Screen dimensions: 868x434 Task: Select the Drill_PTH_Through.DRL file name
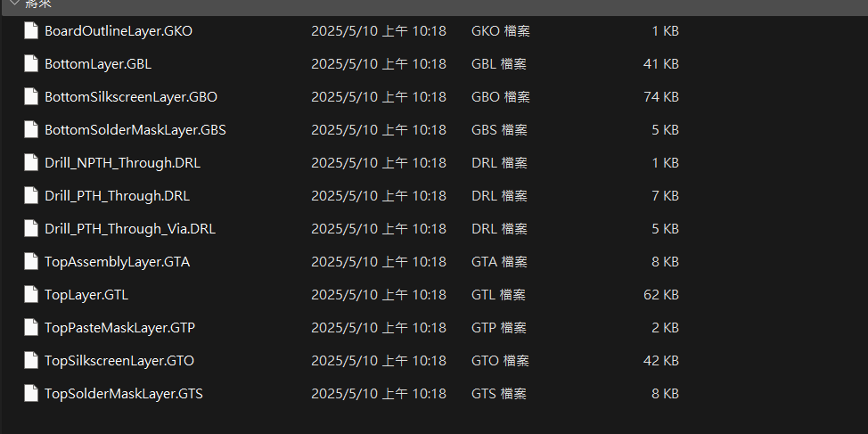[118, 196]
